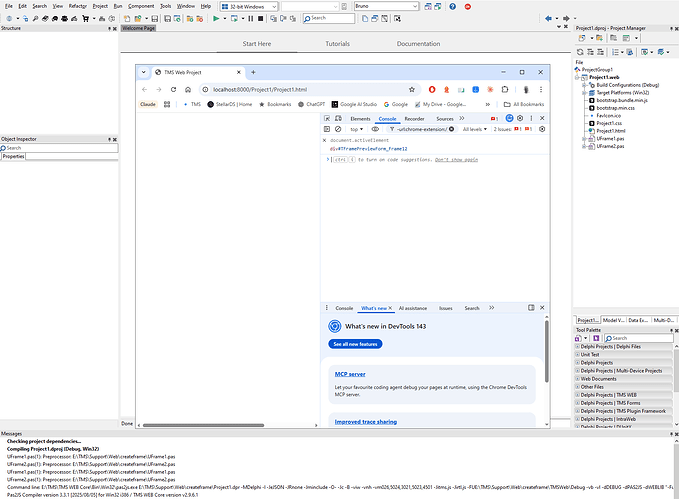Open the Refactor menu
Screen dimensions: 679x499
coord(77,6)
